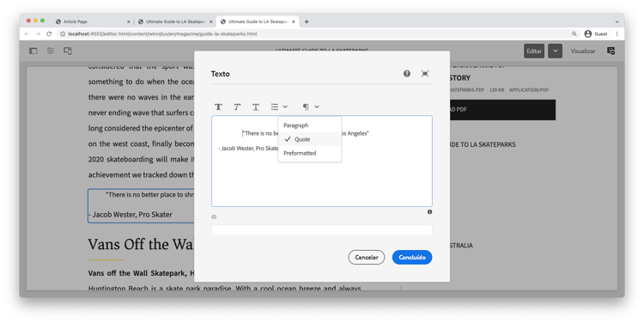Click the browser forward arrow
The image size is (644, 323).
[38, 34]
